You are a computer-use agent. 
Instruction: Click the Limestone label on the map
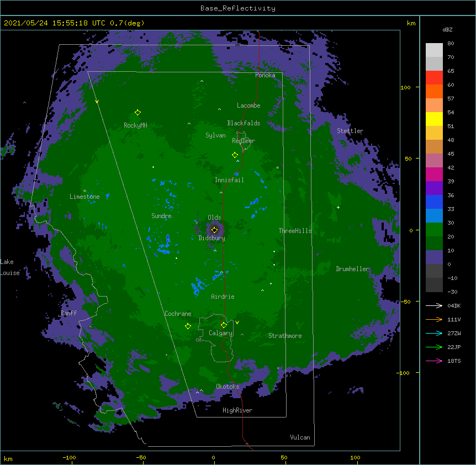point(84,197)
